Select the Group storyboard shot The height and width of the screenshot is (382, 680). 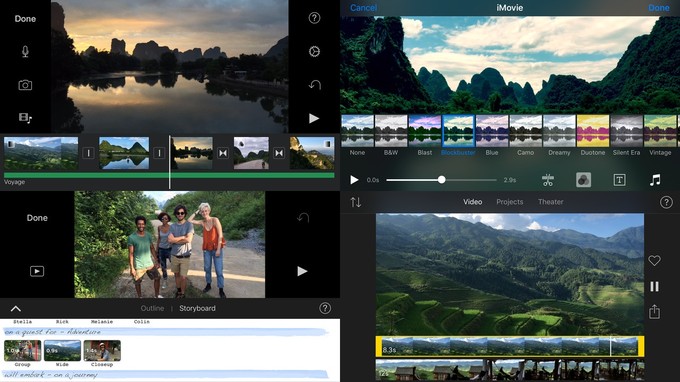(23, 351)
